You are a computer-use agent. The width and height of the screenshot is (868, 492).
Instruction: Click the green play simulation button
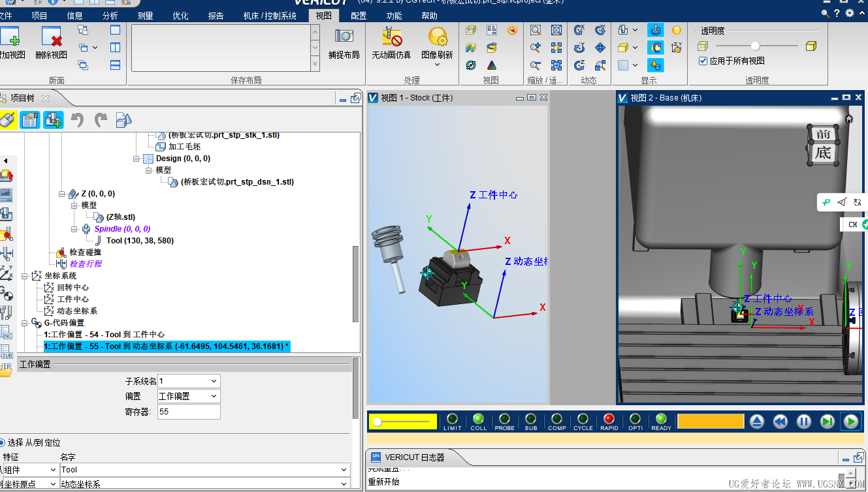coord(851,422)
